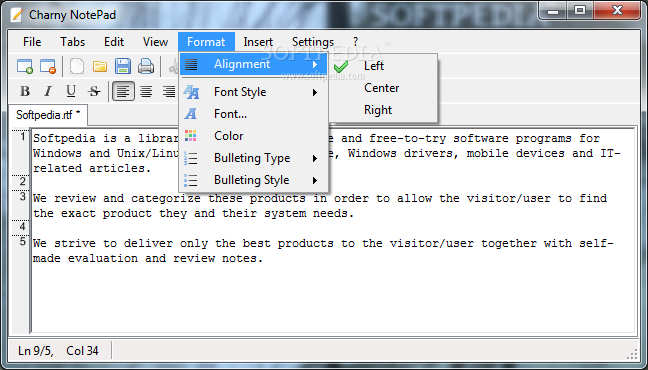
Task: Open the Edit menu
Action: point(114,42)
